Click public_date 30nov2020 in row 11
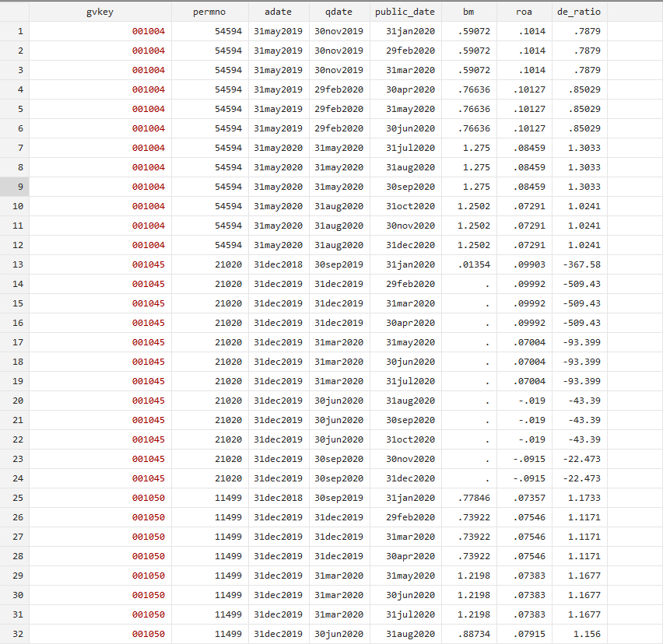Image resolution: width=663 pixels, height=644 pixels. point(405,226)
